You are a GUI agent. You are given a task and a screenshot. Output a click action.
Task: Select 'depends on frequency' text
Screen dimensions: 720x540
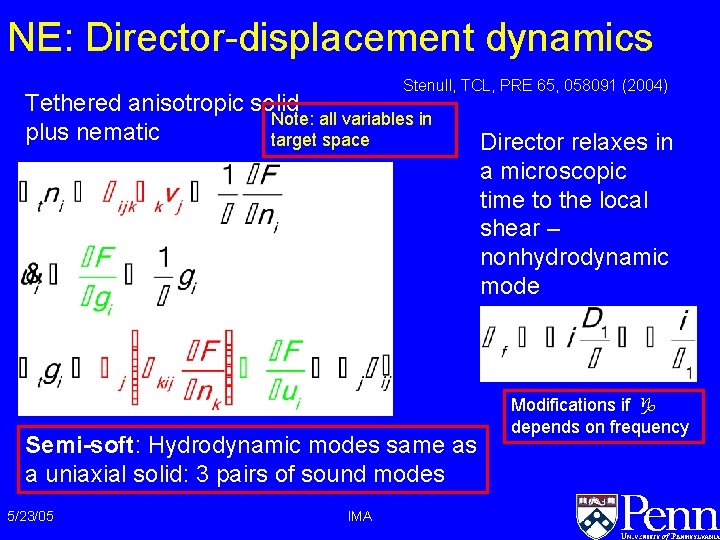600,427
